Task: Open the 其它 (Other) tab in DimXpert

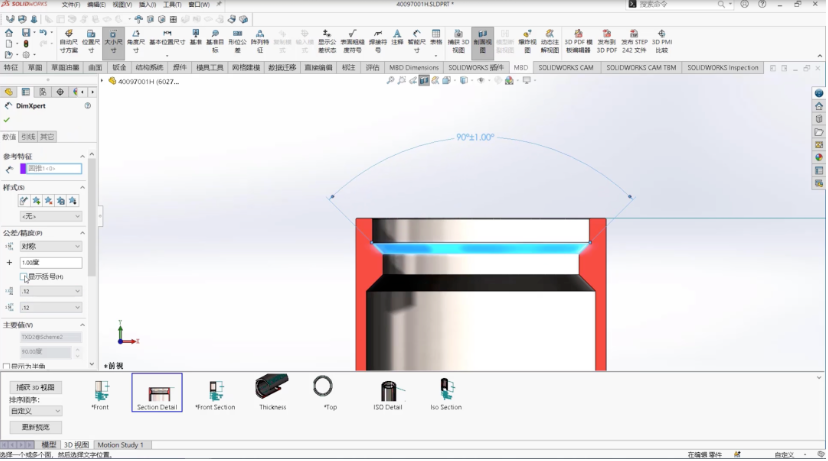Action: tap(47, 137)
